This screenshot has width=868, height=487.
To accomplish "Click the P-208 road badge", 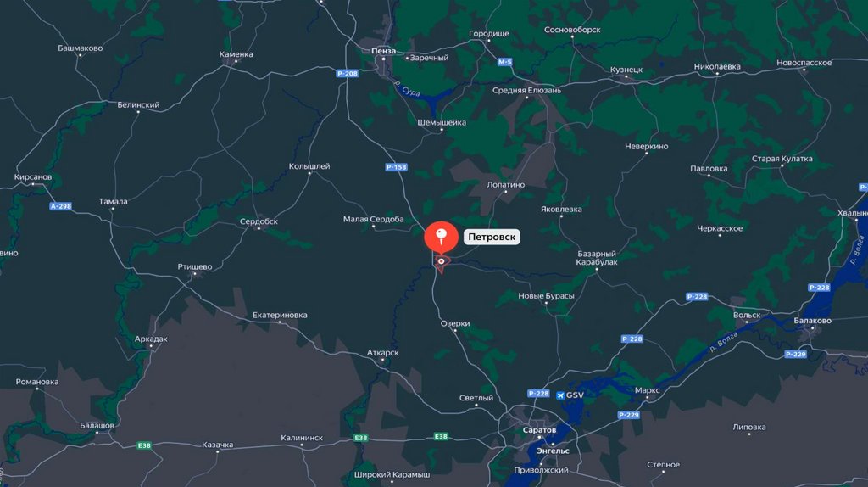I will point(347,73).
